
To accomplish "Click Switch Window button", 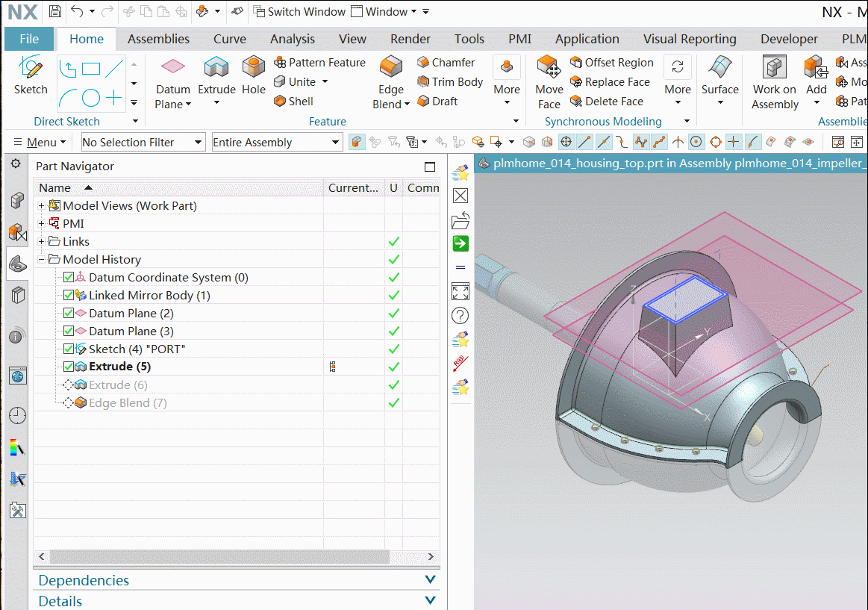I will click(x=299, y=12).
